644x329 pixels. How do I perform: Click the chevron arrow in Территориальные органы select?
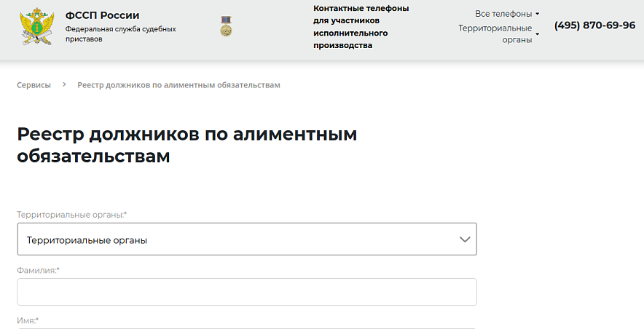click(465, 239)
